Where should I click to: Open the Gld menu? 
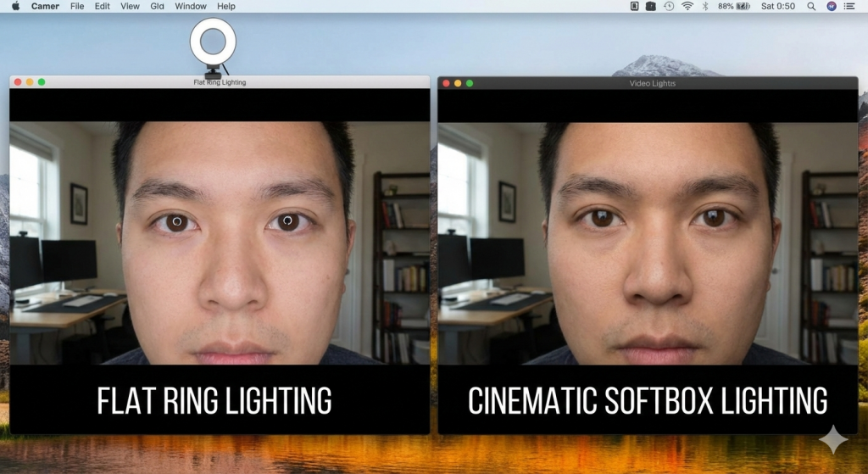point(157,6)
